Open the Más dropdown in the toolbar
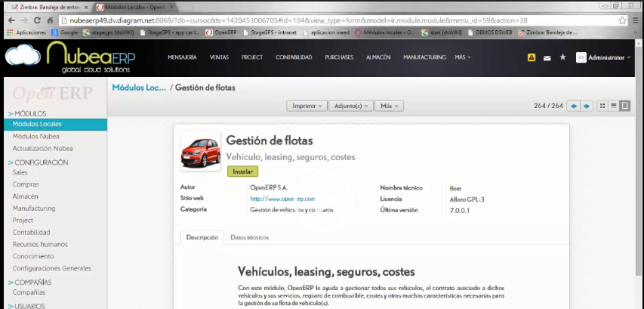Viewport: 644px width, 309px height. [390, 106]
